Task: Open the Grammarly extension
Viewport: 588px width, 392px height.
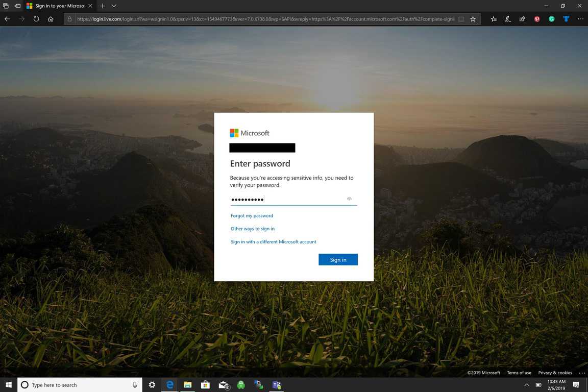Action: [x=552, y=19]
